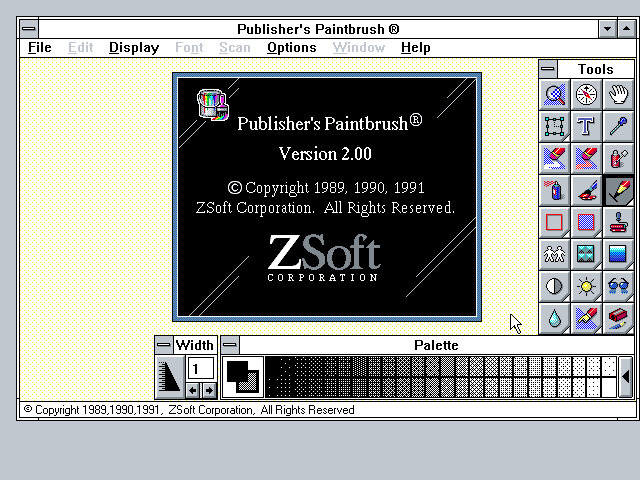Open the main window control menu

(x=29, y=29)
